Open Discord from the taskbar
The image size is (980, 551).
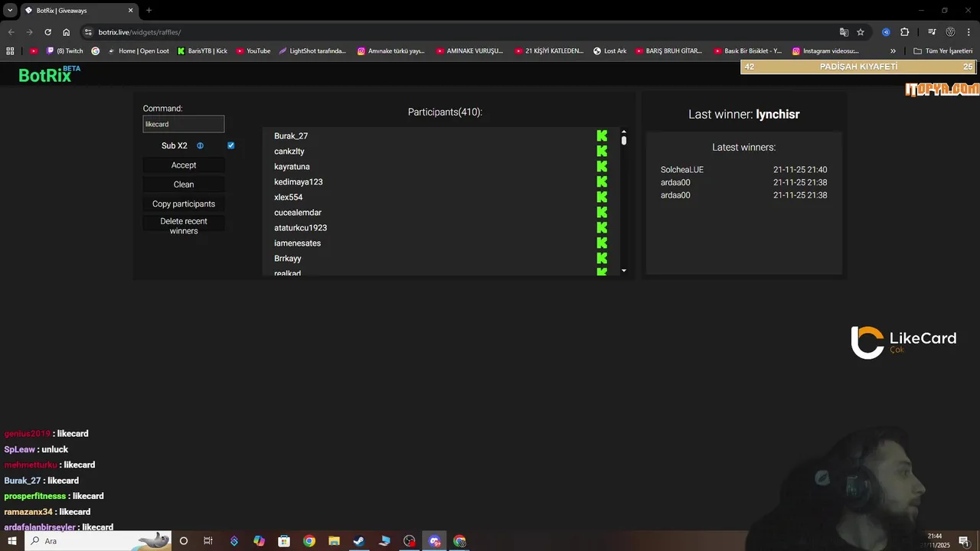(x=434, y=541)
